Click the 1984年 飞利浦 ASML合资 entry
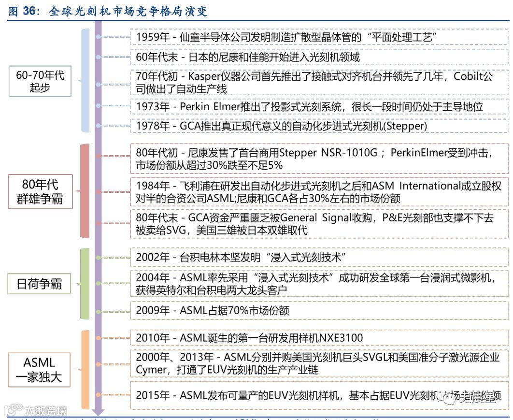The image size is (513, 420). tap(319, 192)
